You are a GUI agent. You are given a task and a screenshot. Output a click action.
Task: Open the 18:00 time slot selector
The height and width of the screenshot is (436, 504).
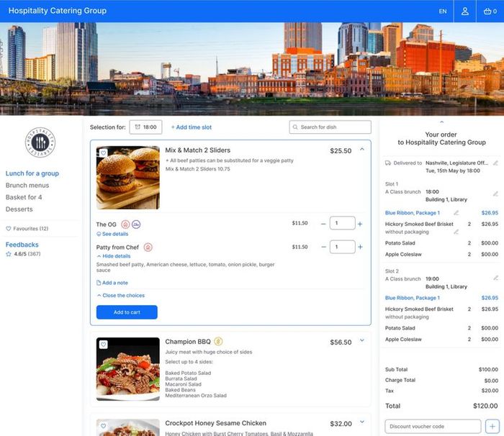(145, 127)
